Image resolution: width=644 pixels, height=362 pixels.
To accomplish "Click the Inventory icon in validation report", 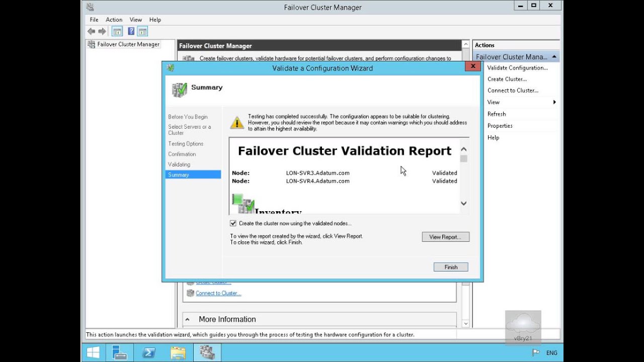I will pos(243,204).
